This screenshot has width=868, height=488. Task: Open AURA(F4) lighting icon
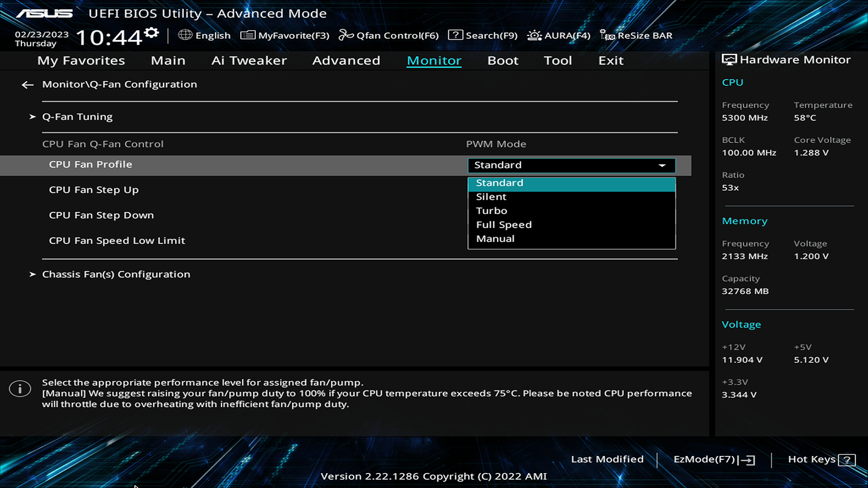click(x=534, y=35)
